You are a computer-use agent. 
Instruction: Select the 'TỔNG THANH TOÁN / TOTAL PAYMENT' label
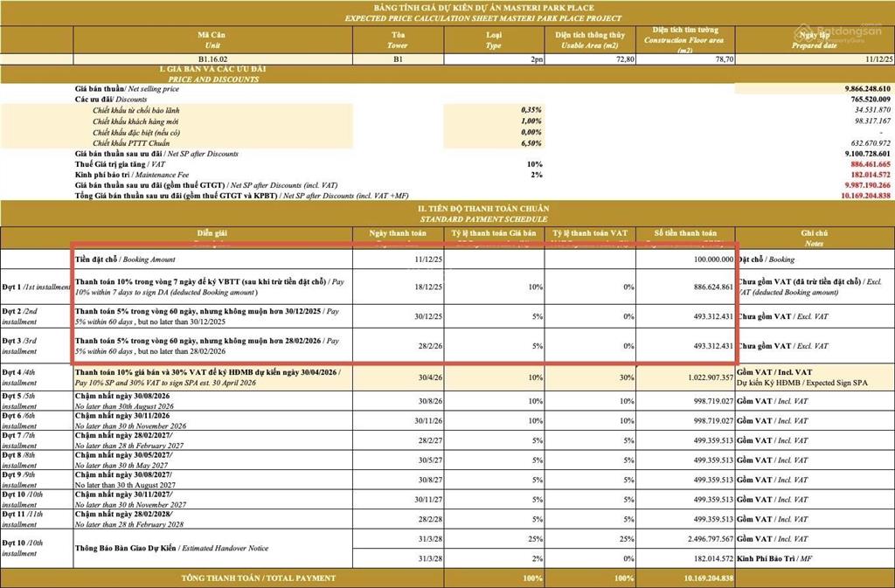(259, 578)
